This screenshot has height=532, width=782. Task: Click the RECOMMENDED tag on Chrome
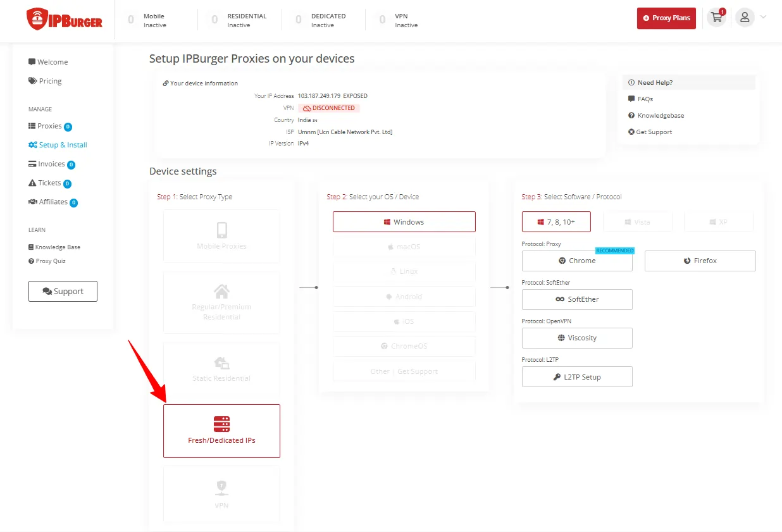(615, 251)
